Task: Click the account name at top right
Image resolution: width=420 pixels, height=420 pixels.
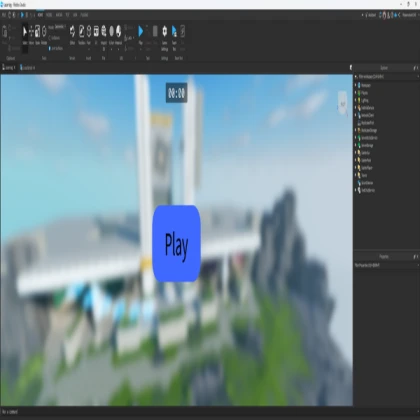Action: 409,15
